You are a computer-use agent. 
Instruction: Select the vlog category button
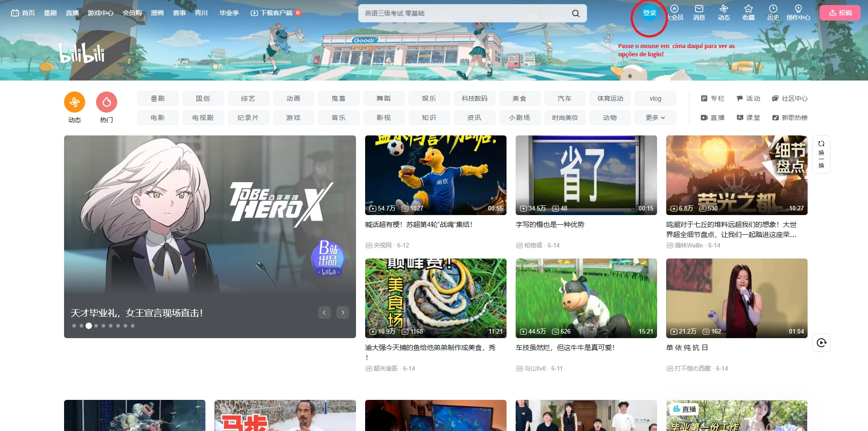tap(655, 98)
